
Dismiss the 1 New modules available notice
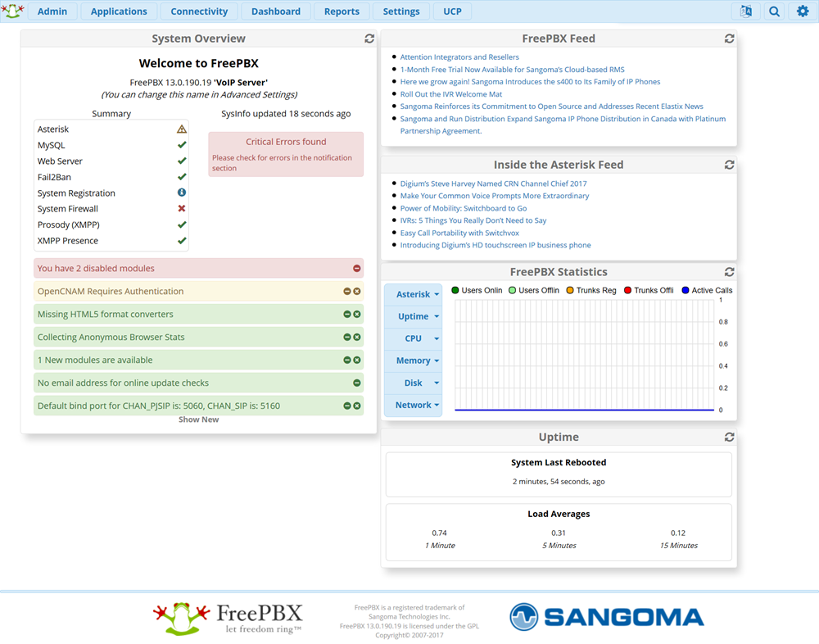[357, 361]
